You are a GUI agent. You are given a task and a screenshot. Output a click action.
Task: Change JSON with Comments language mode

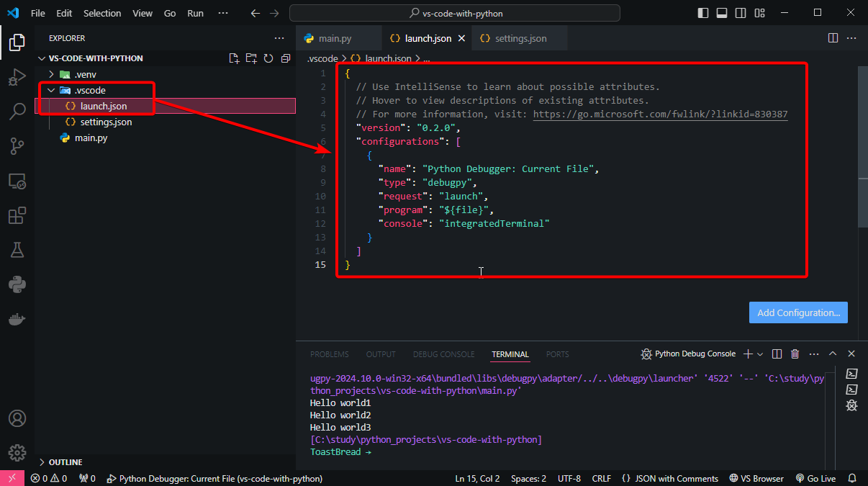tap(678, 478)
